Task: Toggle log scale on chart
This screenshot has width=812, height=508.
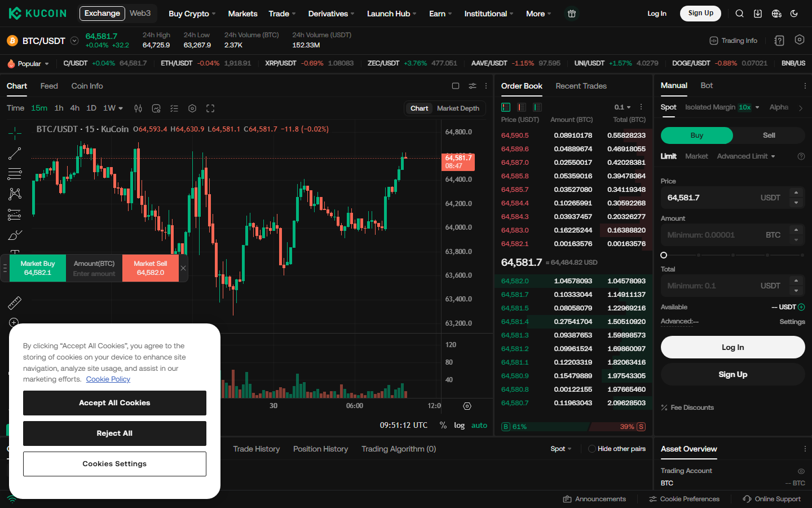Action: [460, 425]
